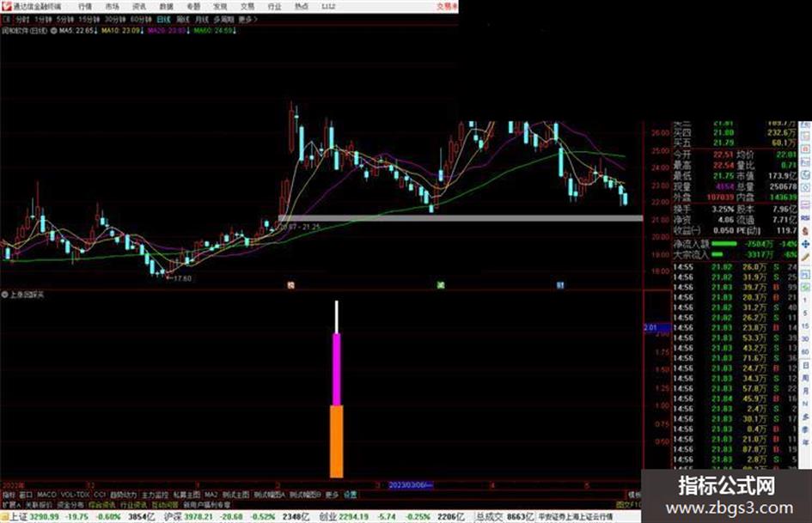Screen dimensions: 812x523
Task: Switch to the 60分钟 period tab
Action: pyautogui.click(x=140, y=19)
